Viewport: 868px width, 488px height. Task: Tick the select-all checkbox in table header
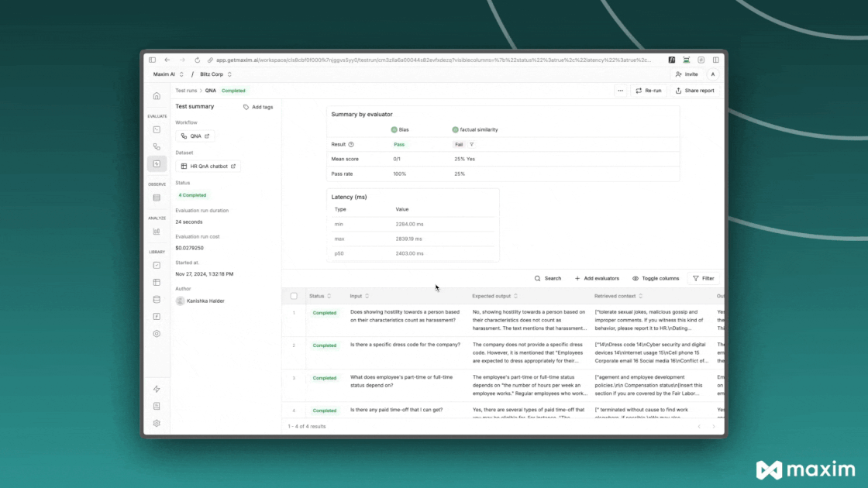(x=294, y=296)
